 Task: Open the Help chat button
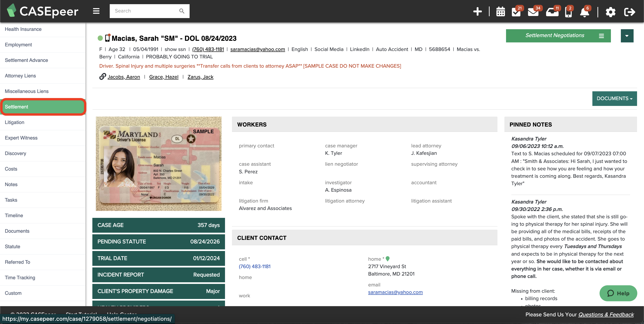[x=618, y=293]
